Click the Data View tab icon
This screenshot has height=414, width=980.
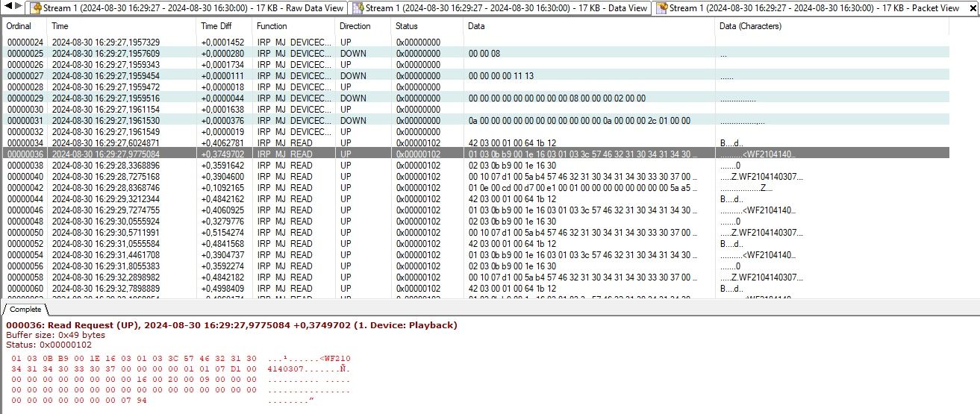click(x=358, y=8)
